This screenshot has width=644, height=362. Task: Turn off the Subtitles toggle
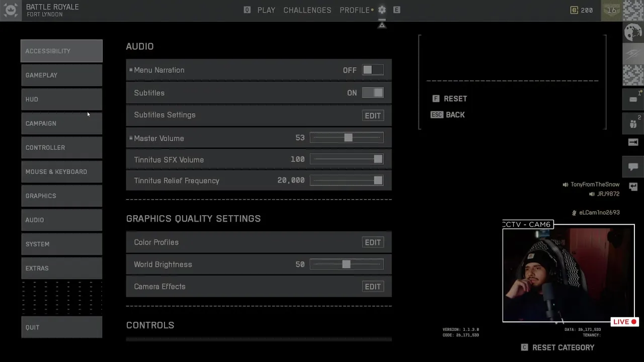coord(373,93)
